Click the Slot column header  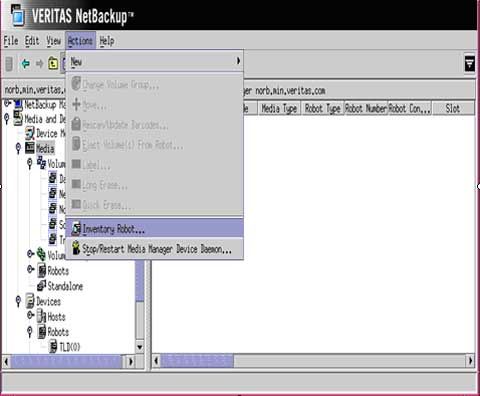[453, 109]
